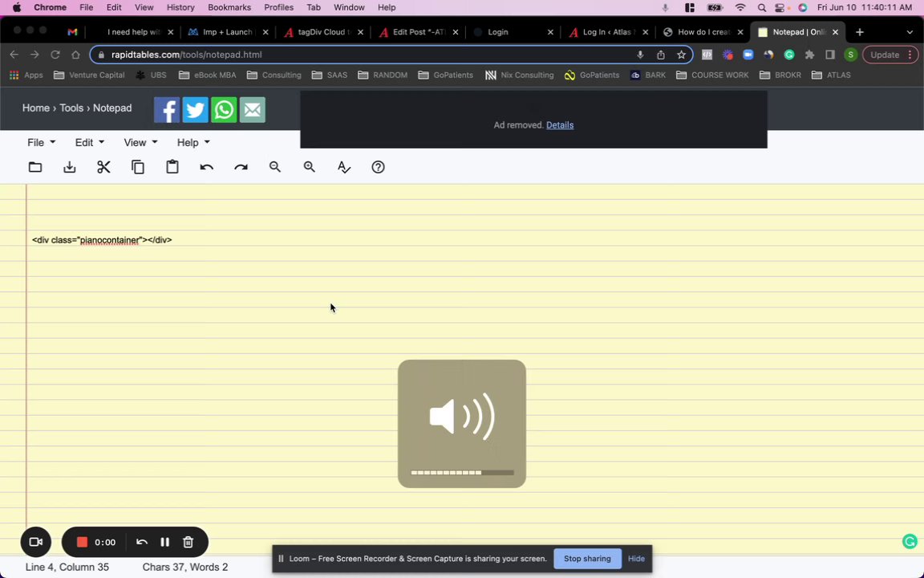The height and width of the screenshot is (578, 924).
Task: Click the Redo arrow in notepad toolbar
Action: [x=241, y=167]
